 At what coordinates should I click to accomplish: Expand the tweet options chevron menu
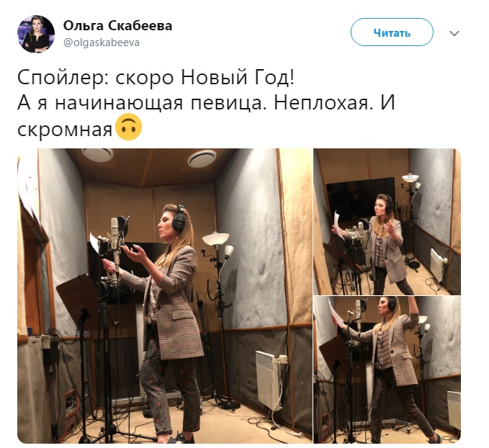(454, 33)
